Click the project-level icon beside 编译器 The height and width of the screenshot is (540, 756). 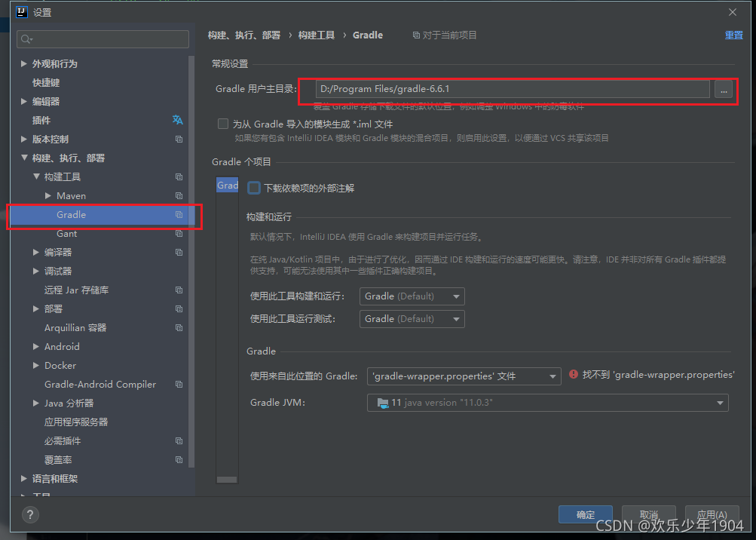coord(179,253)
